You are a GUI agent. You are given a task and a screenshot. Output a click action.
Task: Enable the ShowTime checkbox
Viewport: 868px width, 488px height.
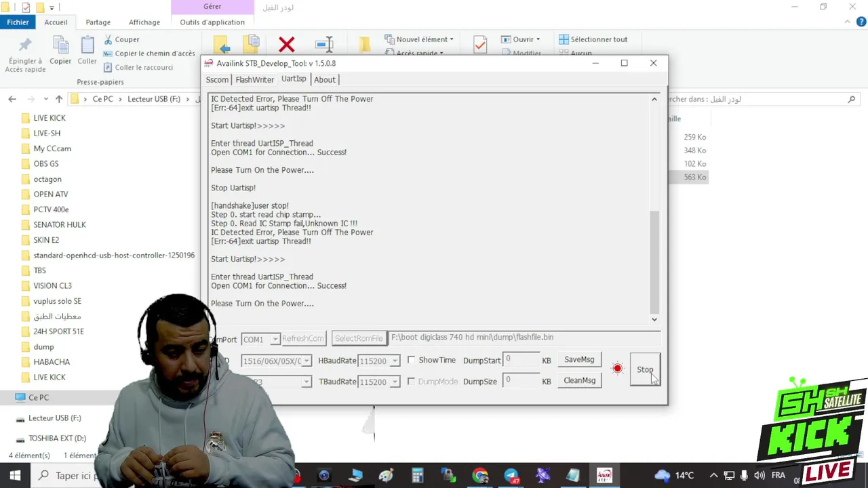[411, 360]
